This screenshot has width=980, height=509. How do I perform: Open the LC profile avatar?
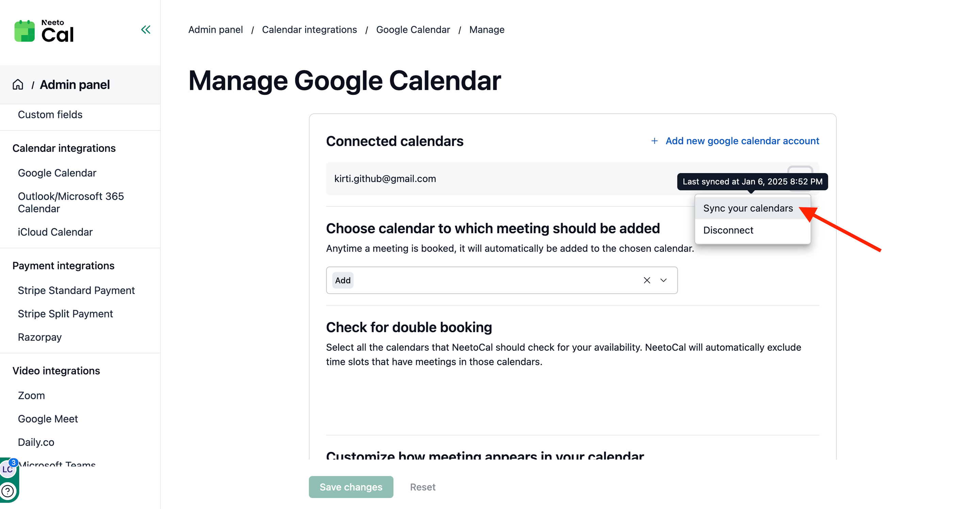7,470
